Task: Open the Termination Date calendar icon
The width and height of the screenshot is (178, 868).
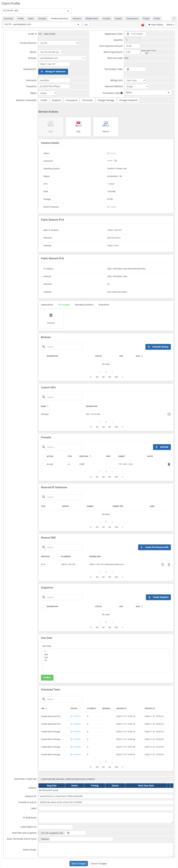Action: tap(128, 69)
